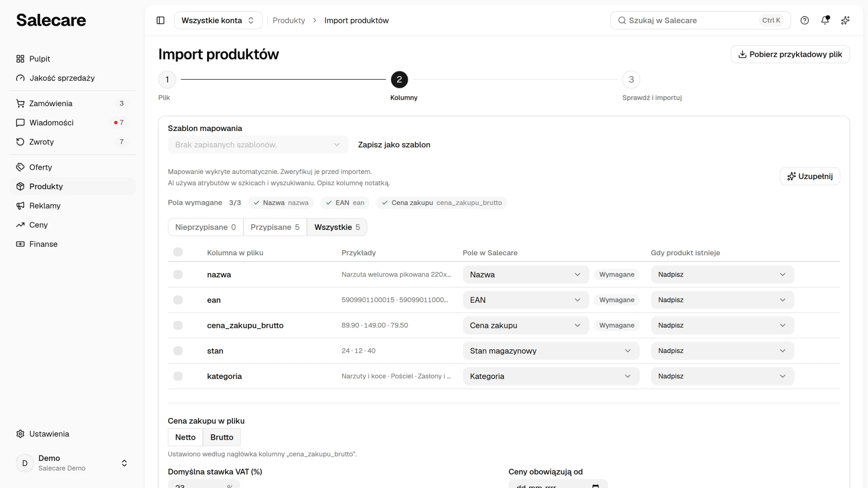868x488 pixels.
Task: Open the AI sparkle assistant icon
Action: tap(845, 20)
